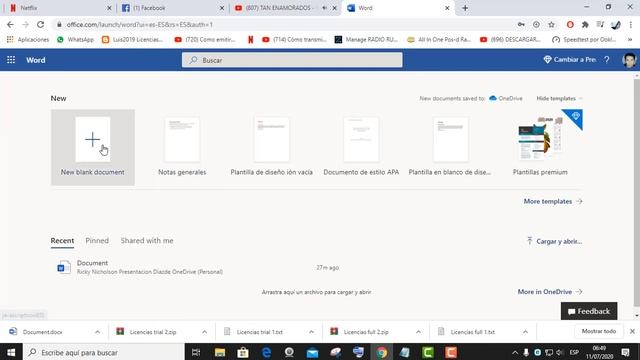The height and width of the screenshot is (360, 640).
Task: Create a New blank document
Action: (93, 147)
